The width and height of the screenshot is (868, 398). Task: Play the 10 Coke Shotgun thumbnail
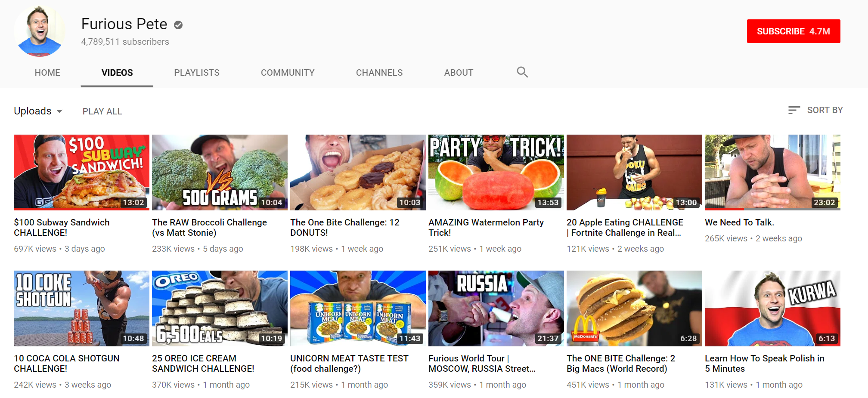click(81, 308)
